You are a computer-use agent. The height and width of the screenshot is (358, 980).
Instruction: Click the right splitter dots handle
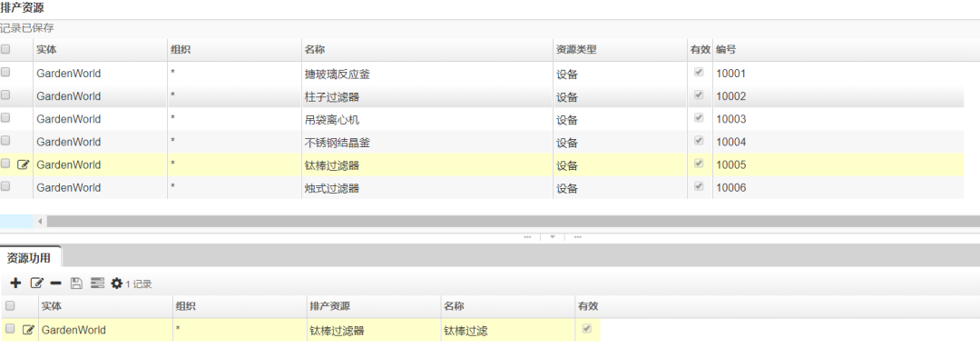coord(577,237)
